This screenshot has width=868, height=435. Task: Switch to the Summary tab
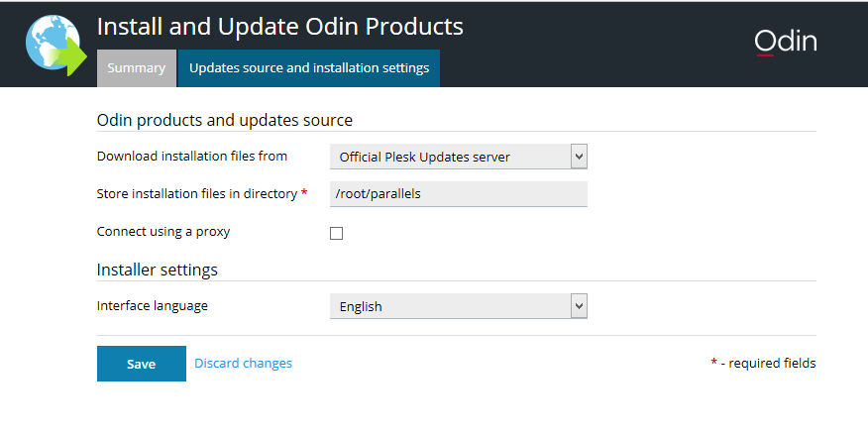(136, 68)
